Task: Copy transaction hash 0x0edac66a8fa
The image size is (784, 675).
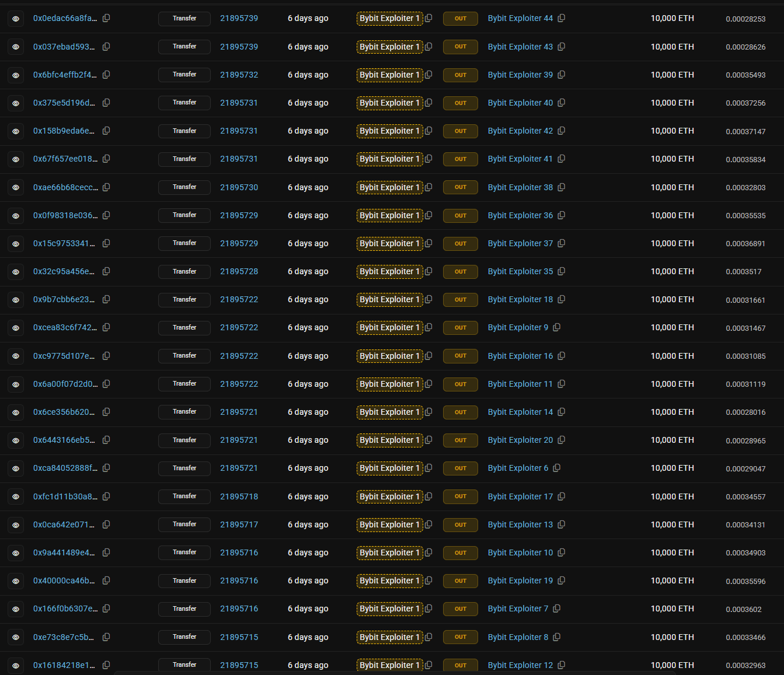Action: coord(106,18)
